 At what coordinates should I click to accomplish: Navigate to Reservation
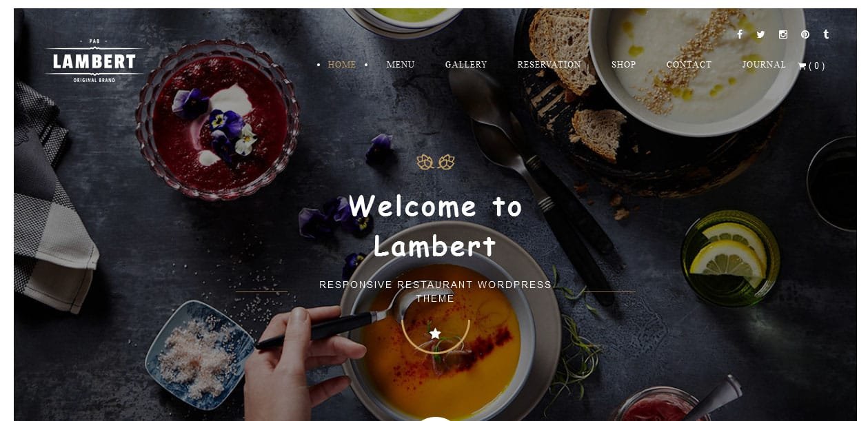[549, 65]
